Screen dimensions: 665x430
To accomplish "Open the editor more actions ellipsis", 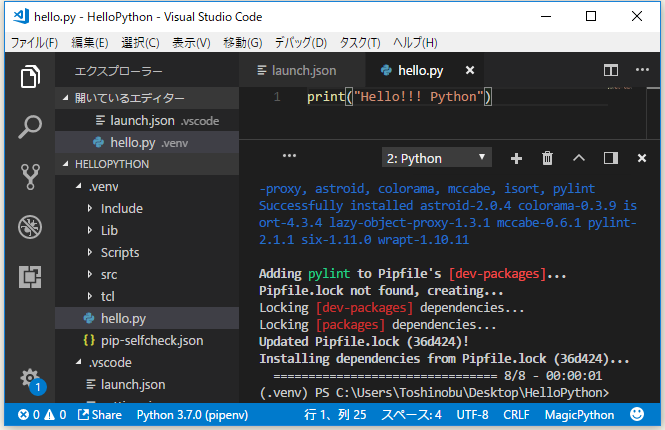I will [642, 70].
